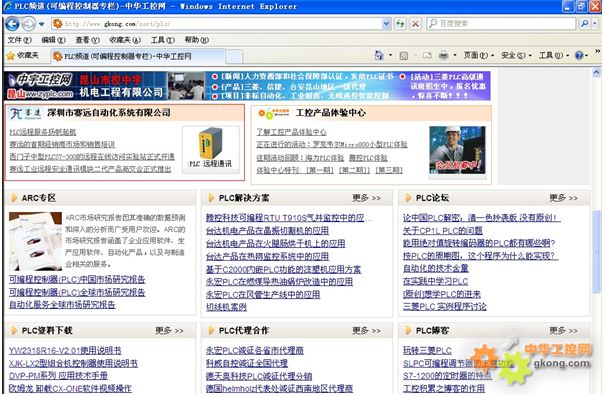Image resolution: width=605 pixels, height=395 pixels.
Task: Open 可编程控制器(PLC)中国市场研究报告 link
Action: (77, 280)
